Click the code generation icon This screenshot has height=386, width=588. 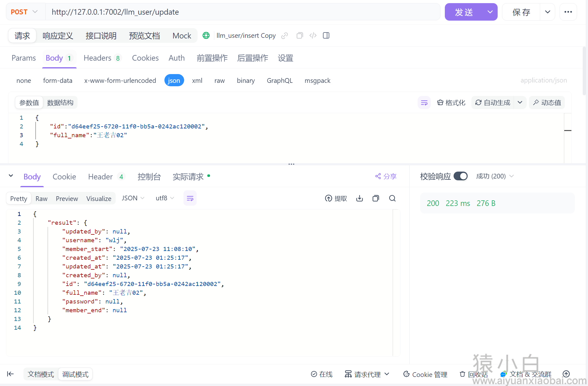click(x=313, y=36)
